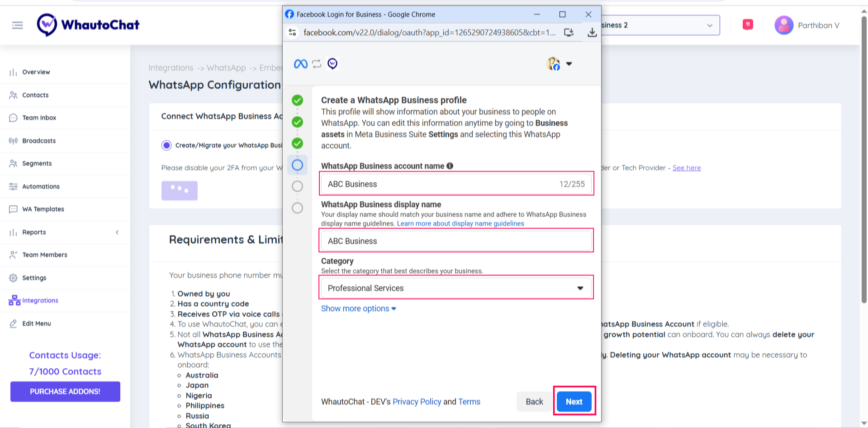This screenshot has width=868, height=428.
Task: Click the Overview bar chart icon
Action: [x=13, y=72]
